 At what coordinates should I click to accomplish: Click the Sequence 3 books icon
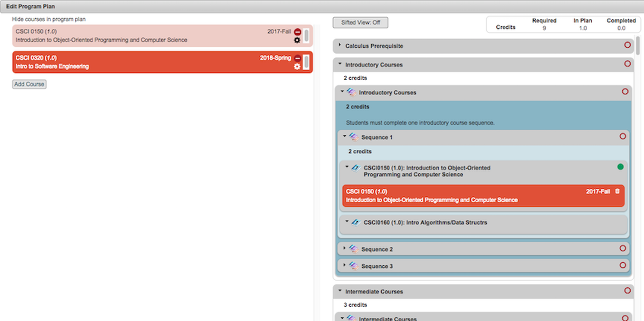(354, 266)
